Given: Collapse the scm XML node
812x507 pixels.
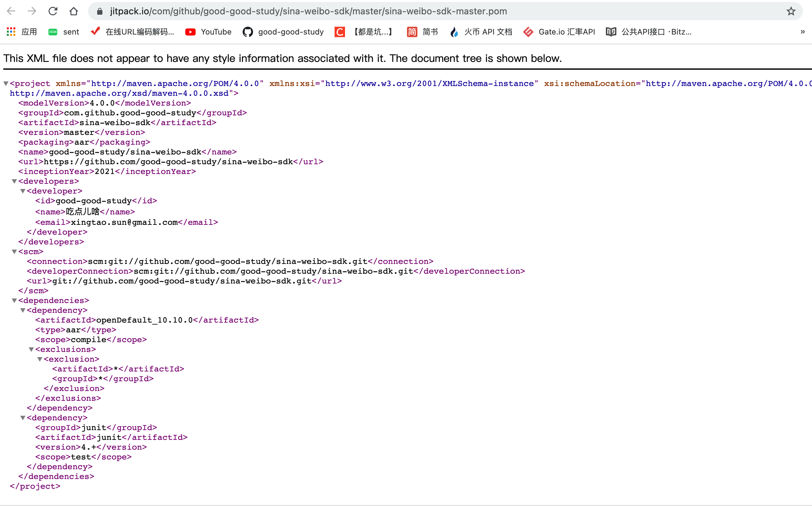Looking at the screenshot, I should (x=14, y=252).
